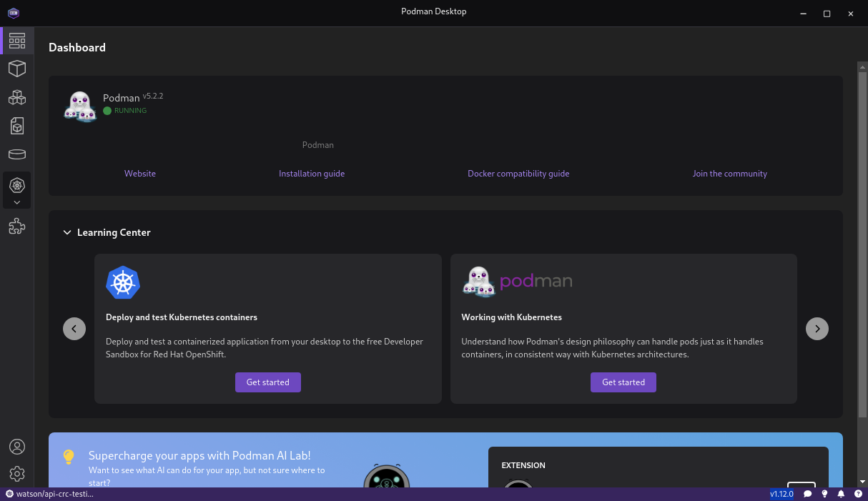Click Supercharge your apps with Podman AI Lab heading
Image resolution: width=868 pixels, height=501 pixels.
pyautogui.click(x=199, y=455)
